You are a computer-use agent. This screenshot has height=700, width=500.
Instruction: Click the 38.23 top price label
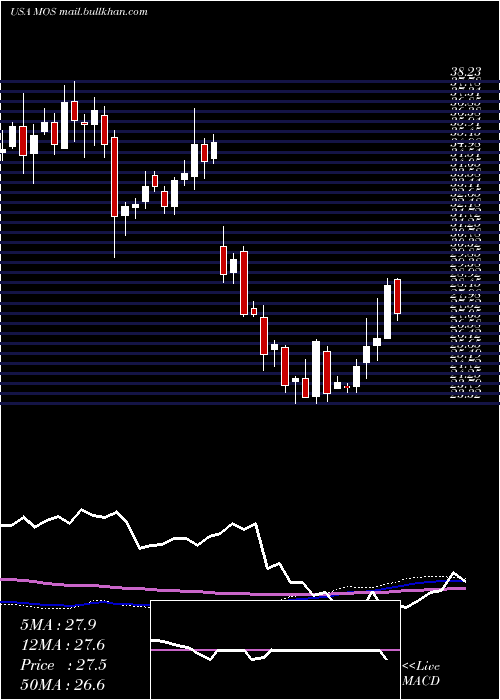[466, 73]
